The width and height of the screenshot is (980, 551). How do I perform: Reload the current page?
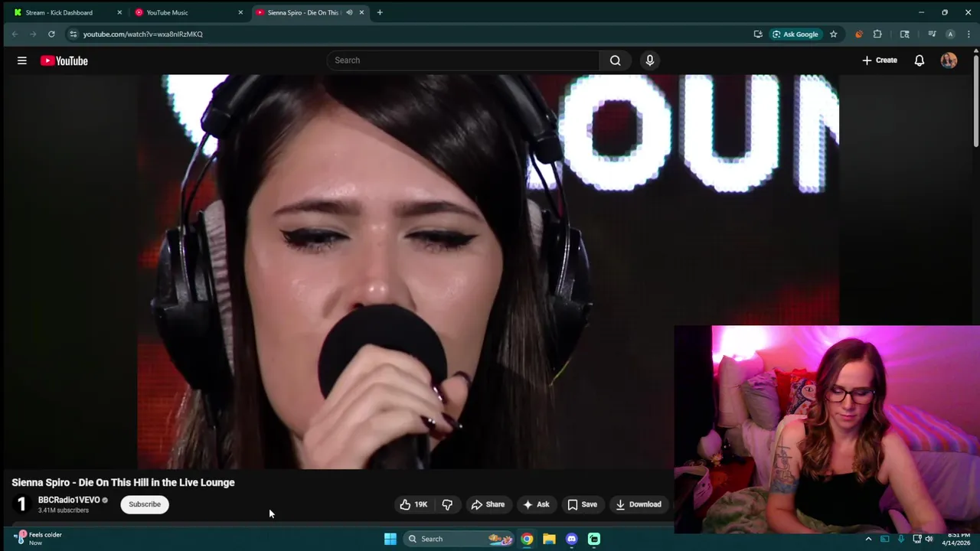pyautogui.click(x=51, y=34)
